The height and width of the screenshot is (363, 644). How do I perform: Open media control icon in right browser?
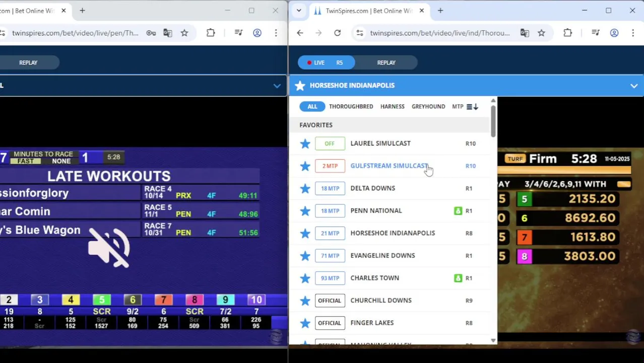596,33
